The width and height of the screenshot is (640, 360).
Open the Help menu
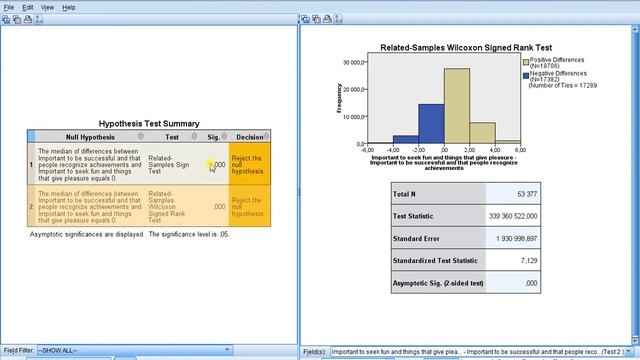click(x=69, y=7)
